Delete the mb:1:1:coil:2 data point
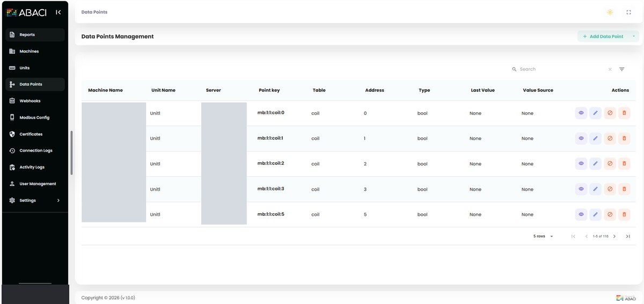This screenshot has width=644, height=304. pos(624,163)
